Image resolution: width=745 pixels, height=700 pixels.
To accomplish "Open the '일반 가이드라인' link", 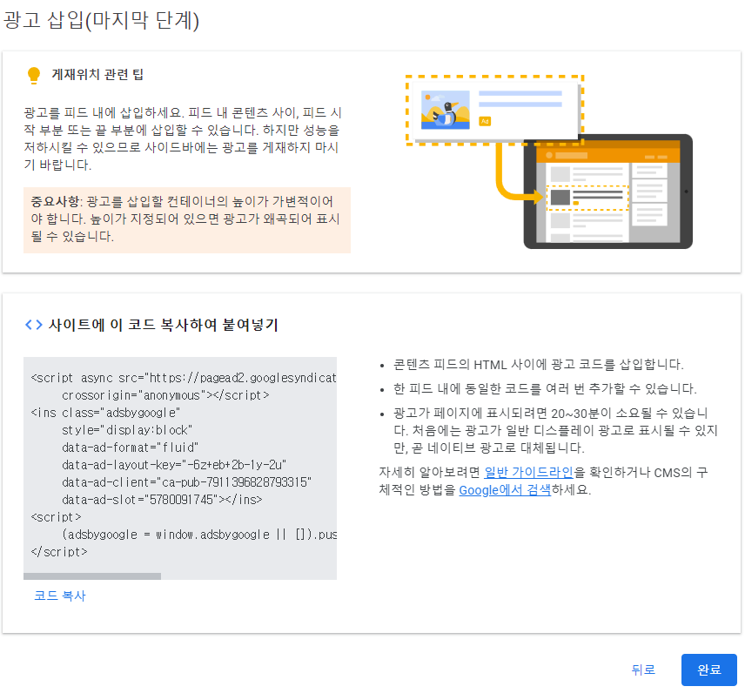I will 528,473.
